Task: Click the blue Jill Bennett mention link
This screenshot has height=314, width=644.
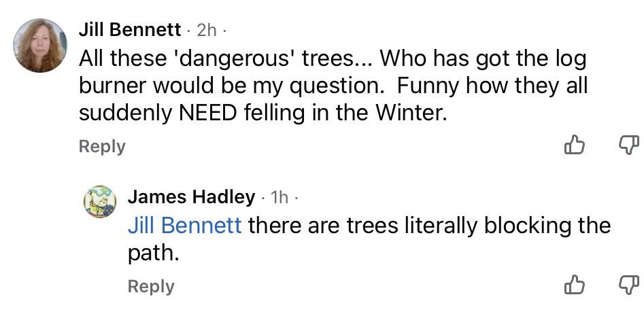Action: tap(184, 225)
